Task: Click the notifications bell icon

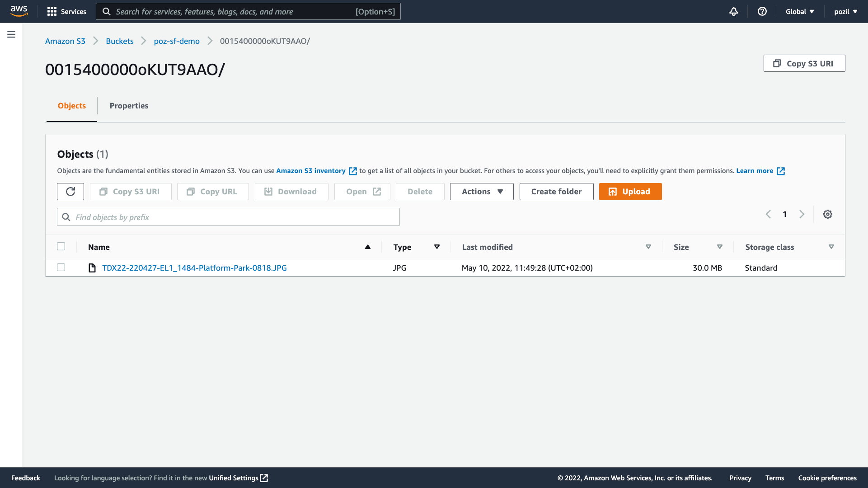Action: coord(733,11)
